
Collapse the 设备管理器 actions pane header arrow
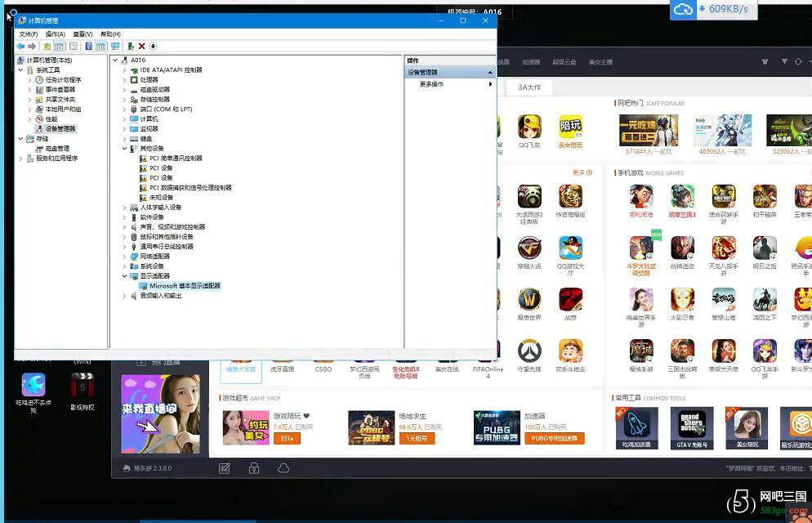tap(490, 72)
